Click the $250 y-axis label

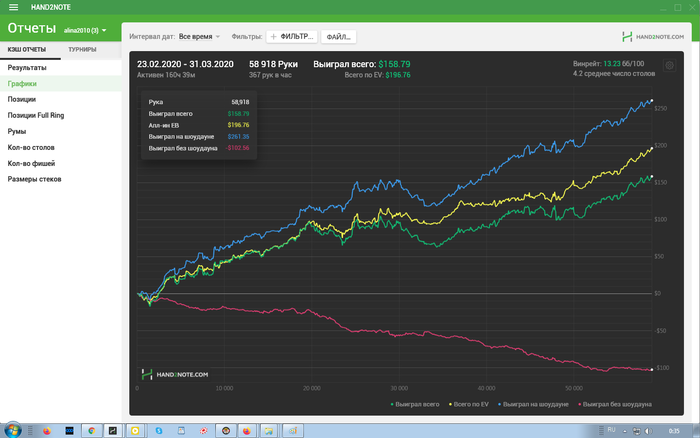(x=661, y=108)
